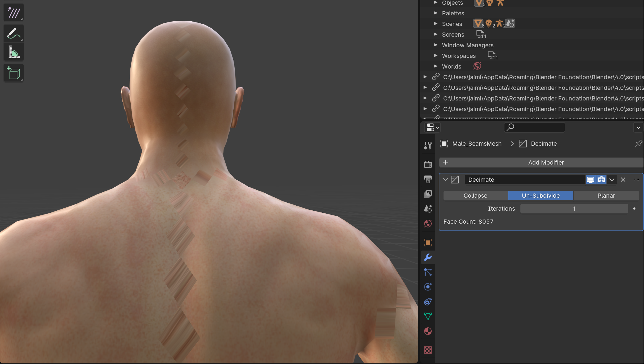Click the Iterations value field
644x364 pixels.
pos(574,209)
